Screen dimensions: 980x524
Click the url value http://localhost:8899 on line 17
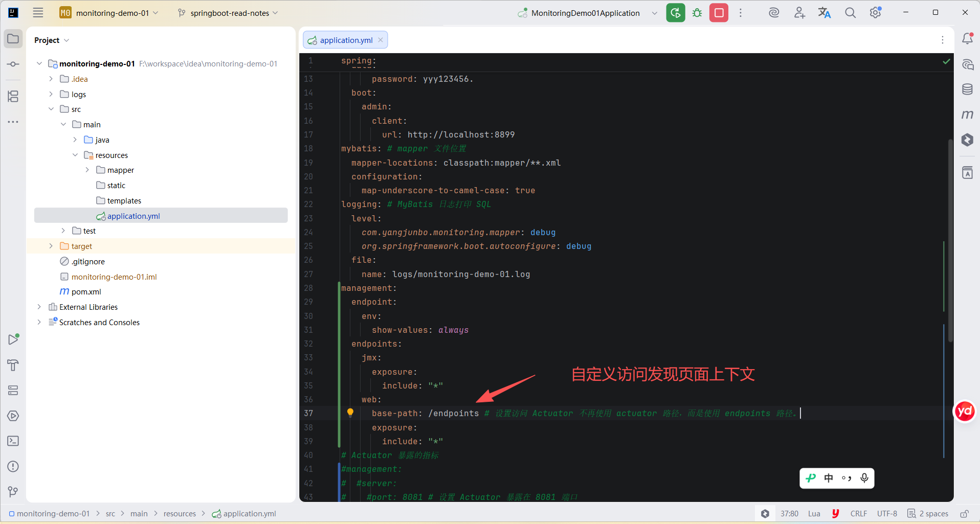pos(461,134)
